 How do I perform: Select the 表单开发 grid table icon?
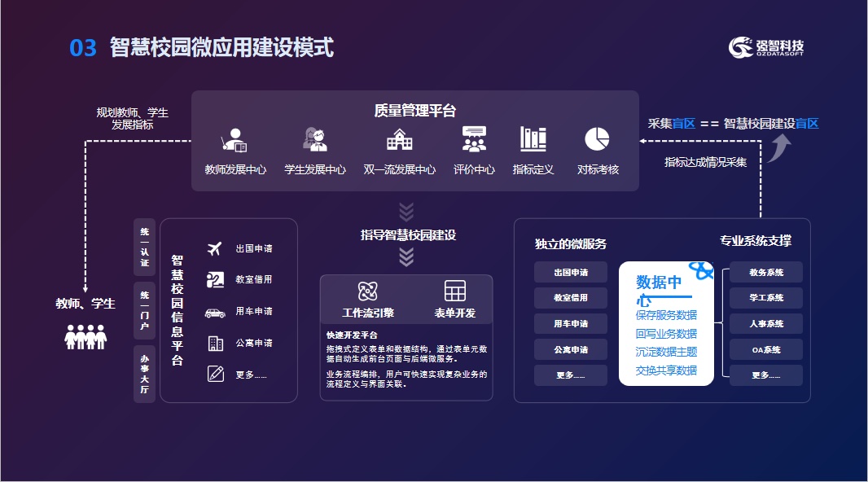tap(455, 291)
